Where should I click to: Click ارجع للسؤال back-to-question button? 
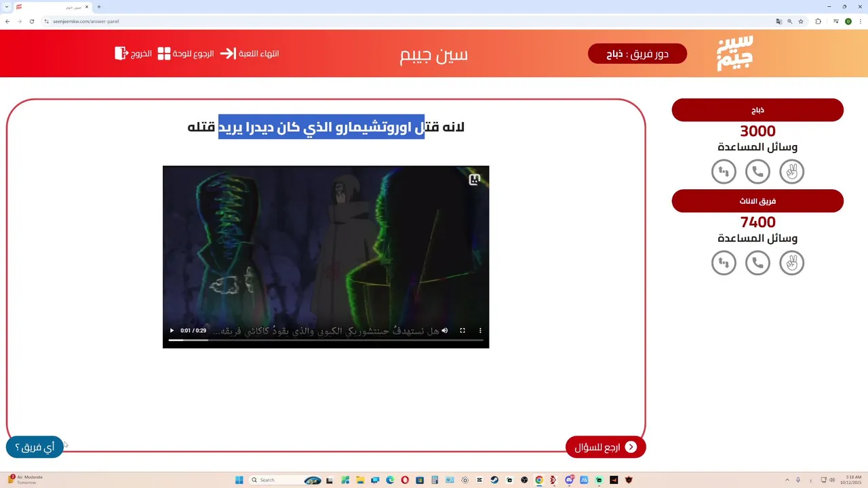click(x=606, y=447)
